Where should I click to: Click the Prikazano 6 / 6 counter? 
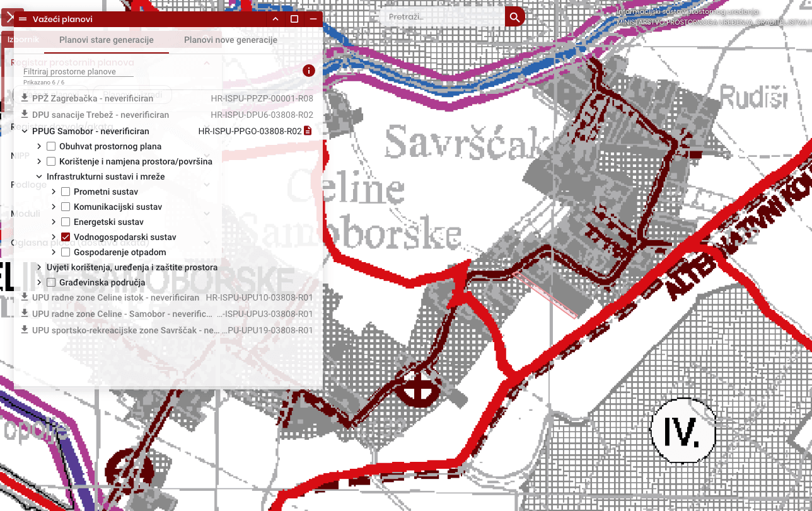(44, 83)
